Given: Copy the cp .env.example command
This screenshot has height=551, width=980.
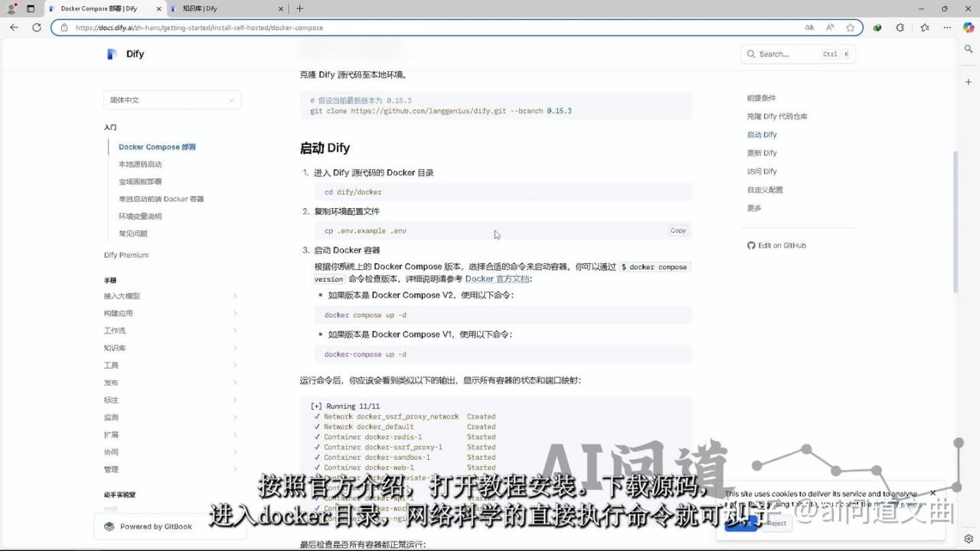Looking at the screenshot, I should (x=678, y=230).
